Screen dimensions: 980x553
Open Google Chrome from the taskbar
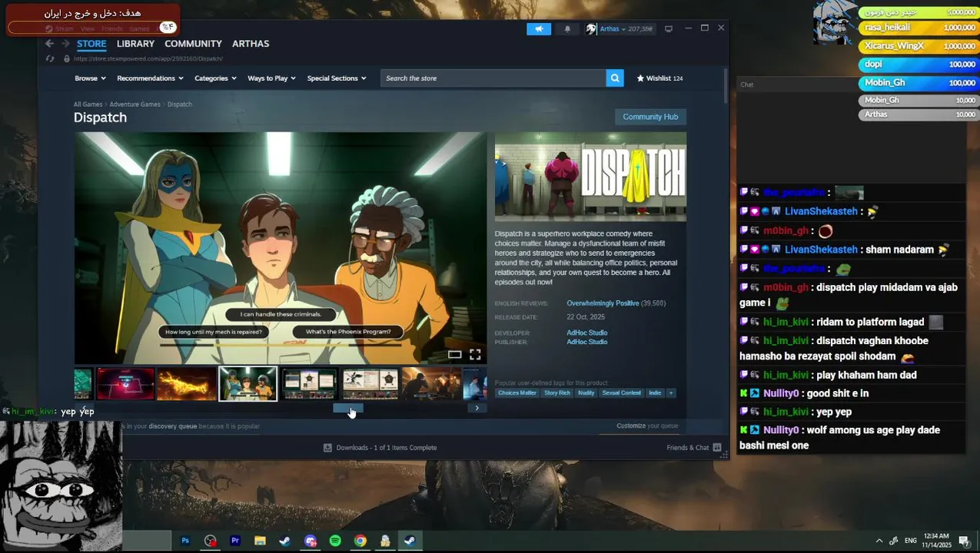(360, 541)
